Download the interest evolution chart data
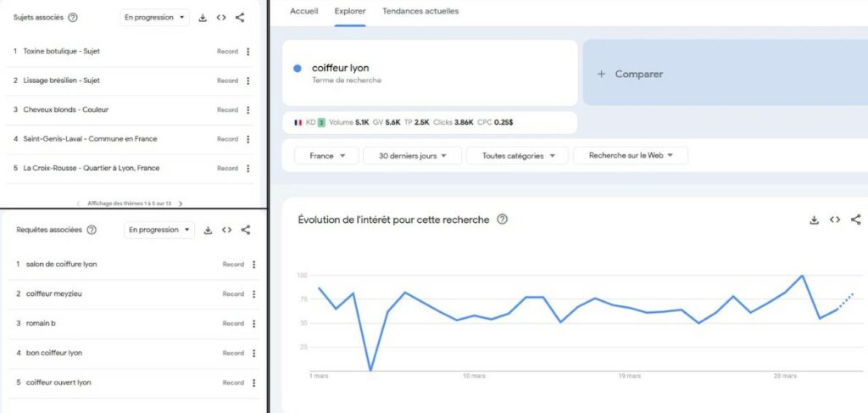The height and width of the screenshot is (413, 868). coord(814,220)
